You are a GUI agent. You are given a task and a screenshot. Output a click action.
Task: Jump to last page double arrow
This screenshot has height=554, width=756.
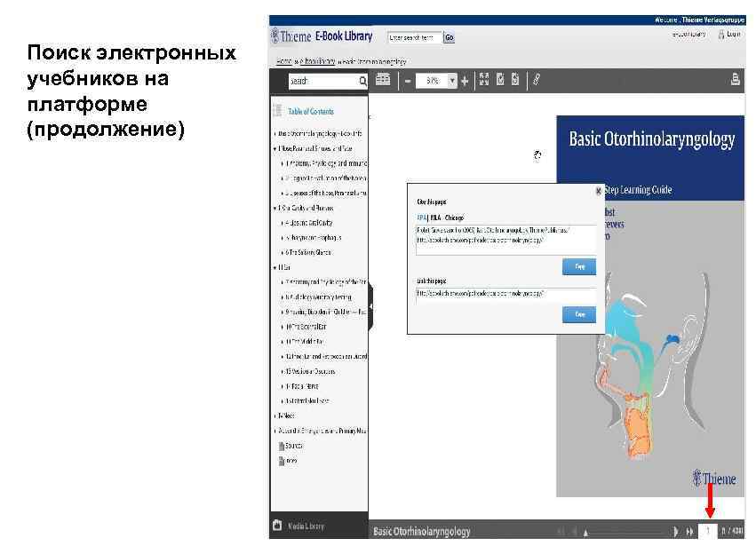pos(690,531)
